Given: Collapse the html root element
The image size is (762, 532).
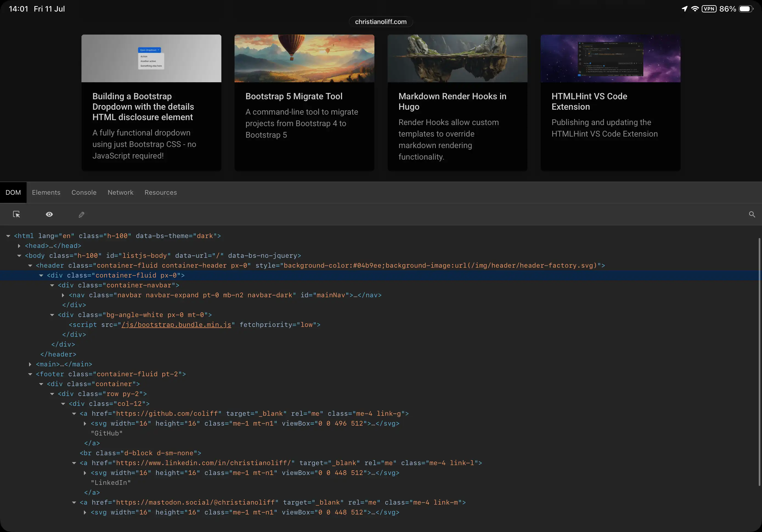Looking at the screenshot, I should pyautogui.click(x=8, y=236).
